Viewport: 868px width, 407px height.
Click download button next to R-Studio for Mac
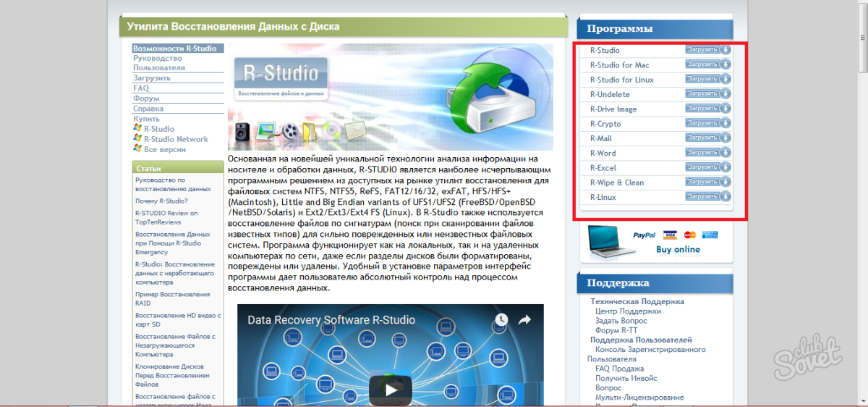[x=708, y=64]
